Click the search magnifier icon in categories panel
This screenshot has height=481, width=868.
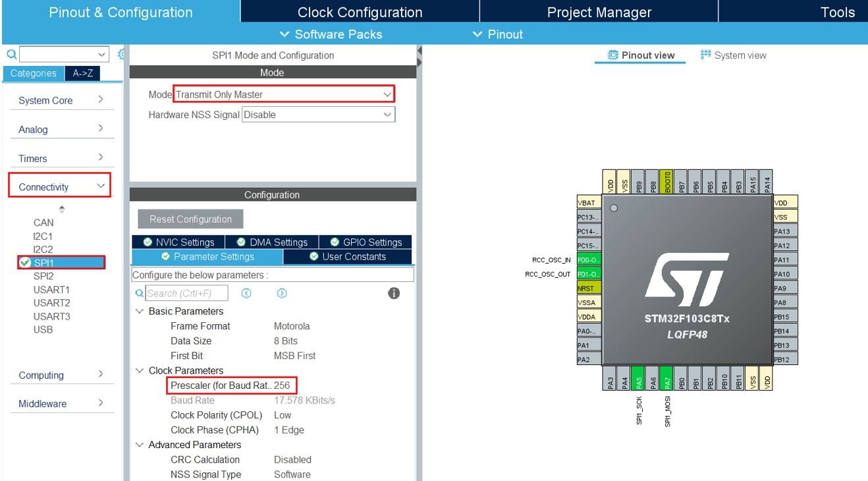click(10, 54)
